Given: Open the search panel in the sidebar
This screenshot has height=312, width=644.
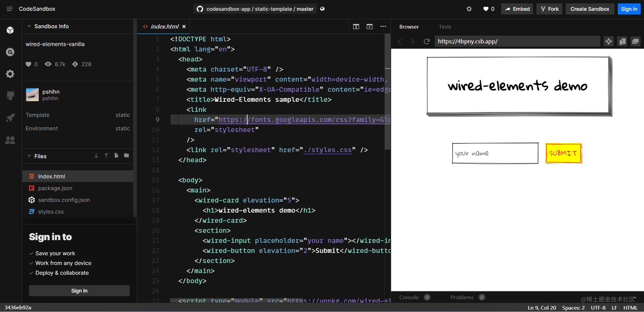Looking at the screenshot, I should [x=10, y=52].
